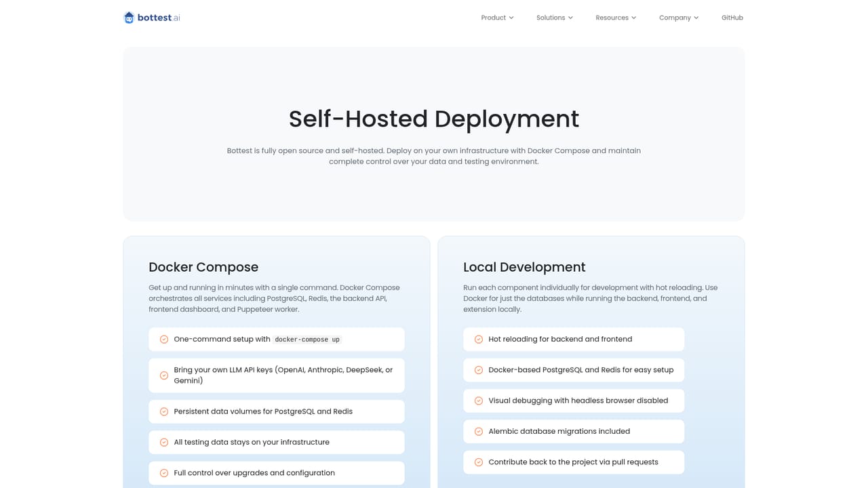Go to the GitHub link
This screenshot has height=488, width=868.
(732, 18)
